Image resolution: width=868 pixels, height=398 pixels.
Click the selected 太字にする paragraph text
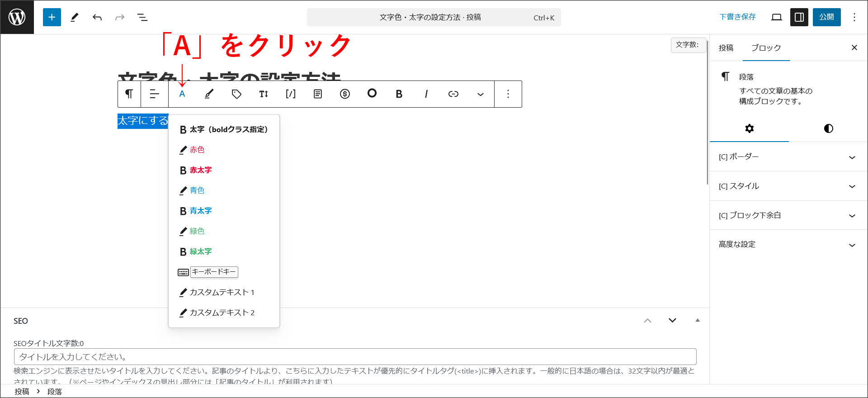coord(143,121)
